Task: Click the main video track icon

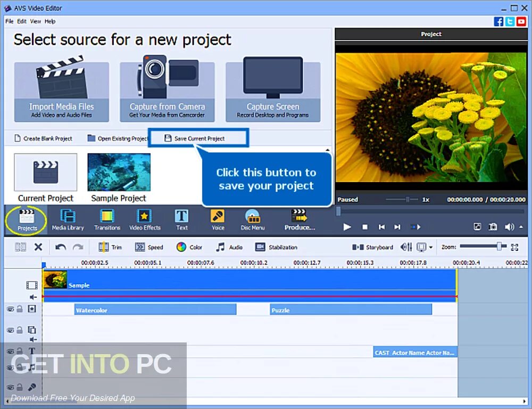Action: click(32, 285)
